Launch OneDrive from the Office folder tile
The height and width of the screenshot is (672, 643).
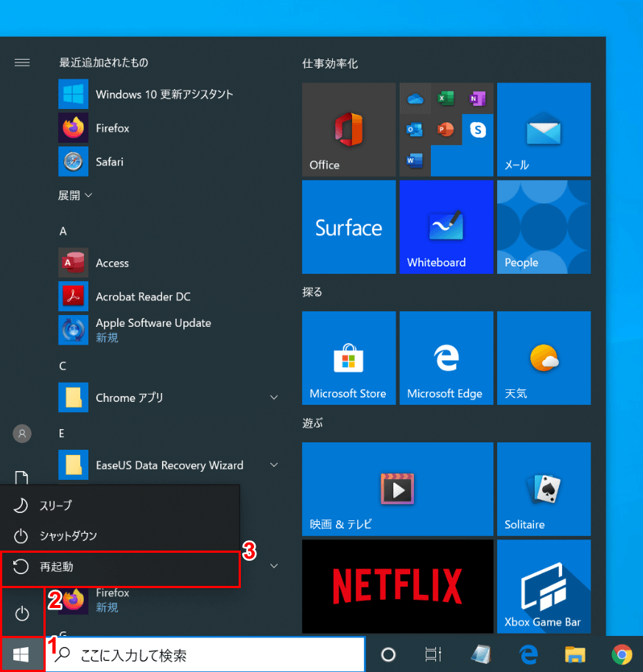coord(415,99)
